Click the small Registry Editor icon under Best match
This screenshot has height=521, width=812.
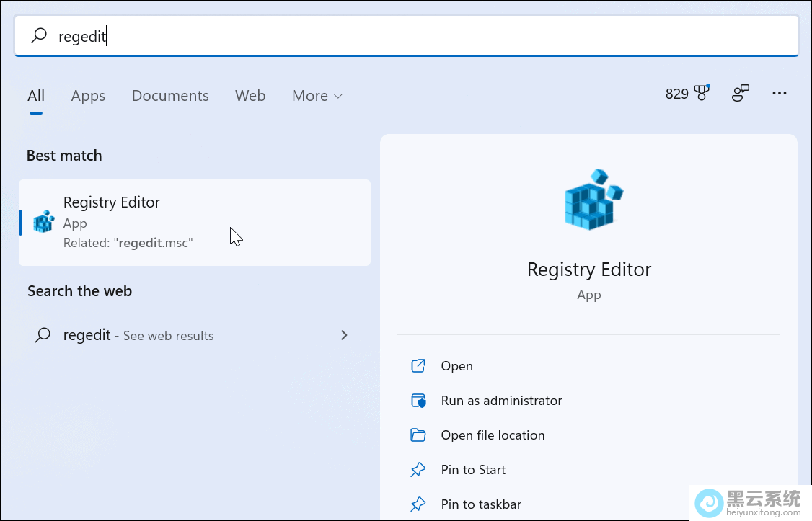[x=44, y=222]
